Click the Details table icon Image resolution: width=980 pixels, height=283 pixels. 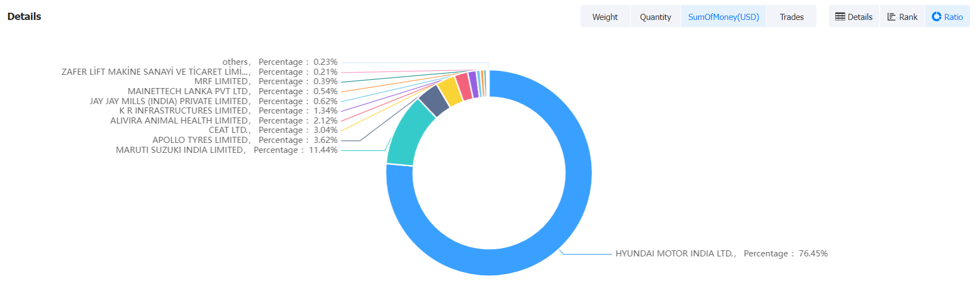coord(840,17)
